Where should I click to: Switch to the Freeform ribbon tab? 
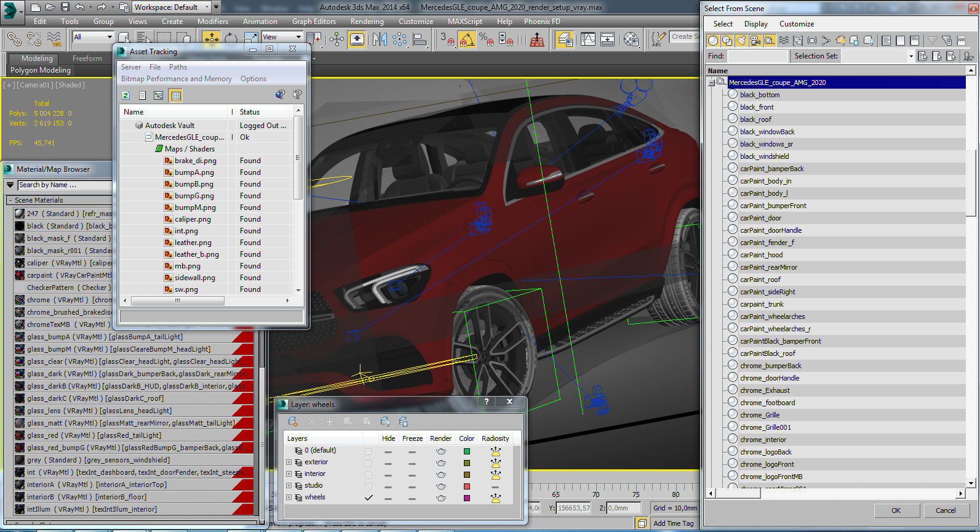click(87, 58)
